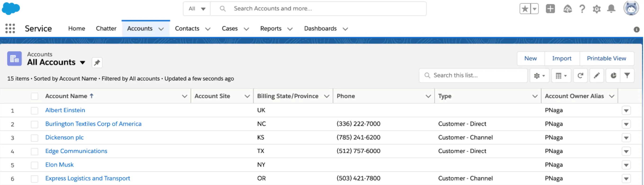Click the Import button

(x=562, y=58)
